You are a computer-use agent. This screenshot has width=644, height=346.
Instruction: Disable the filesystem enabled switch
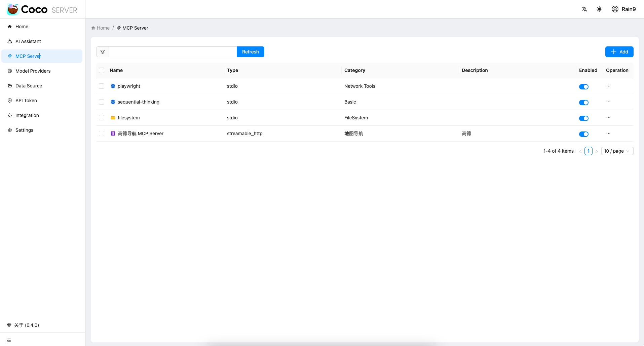click(x=584, y=118)
